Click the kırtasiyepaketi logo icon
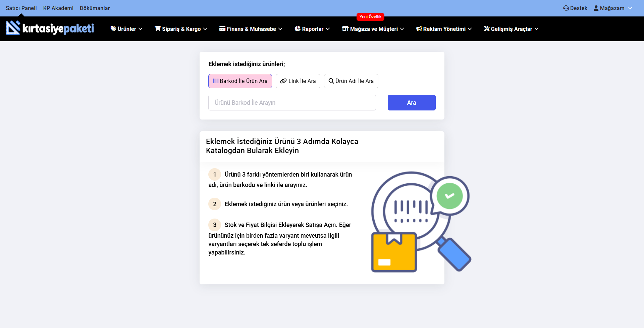 tap(13, 28)
